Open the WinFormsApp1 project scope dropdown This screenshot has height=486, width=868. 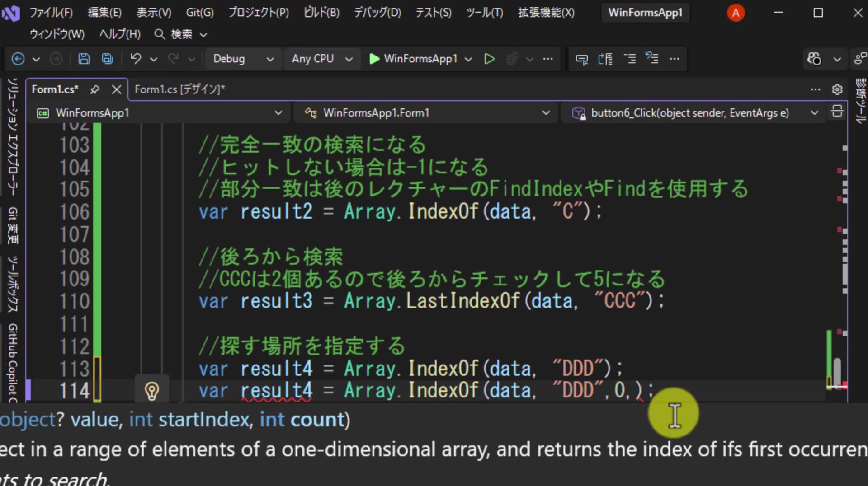tap(160, 113)
